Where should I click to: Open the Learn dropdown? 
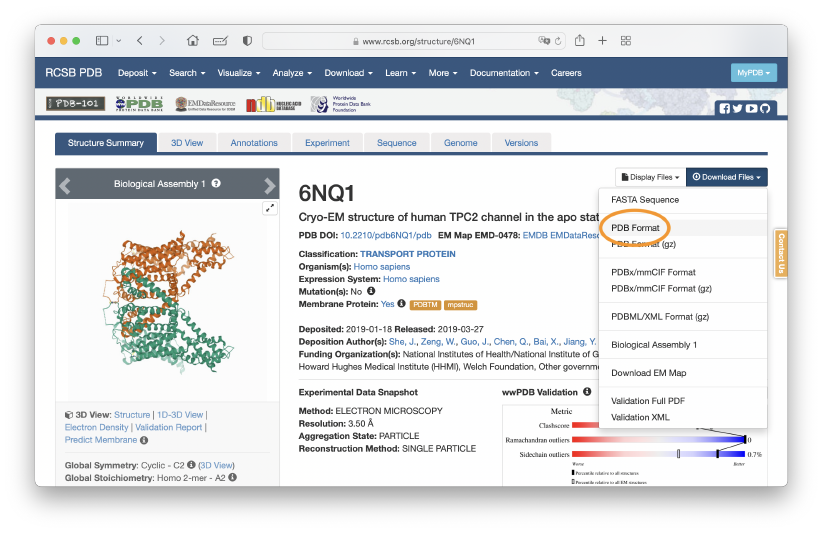pyautogui.click(x=400, y=73)
